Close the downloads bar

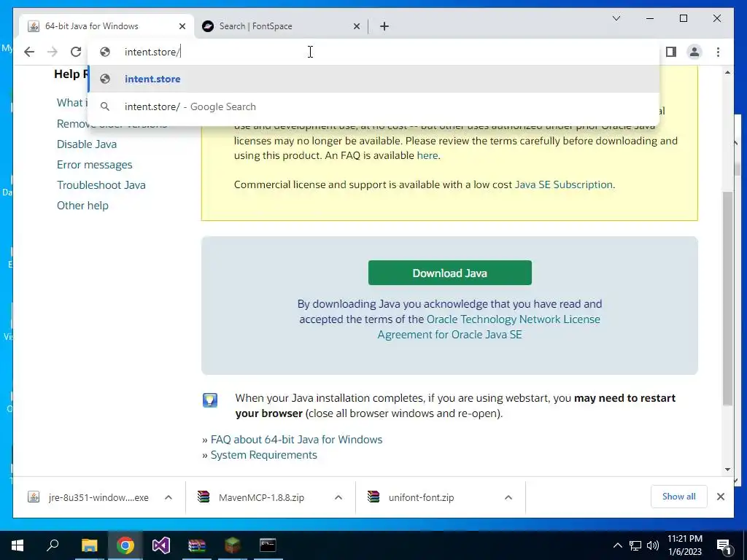click(x=720, y=497)
